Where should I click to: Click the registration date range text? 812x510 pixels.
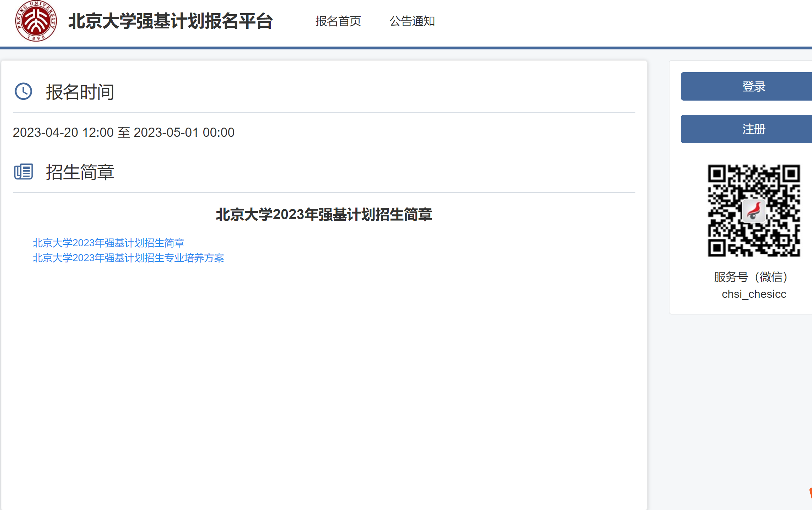pyautogui.click(x=124, y=133)
